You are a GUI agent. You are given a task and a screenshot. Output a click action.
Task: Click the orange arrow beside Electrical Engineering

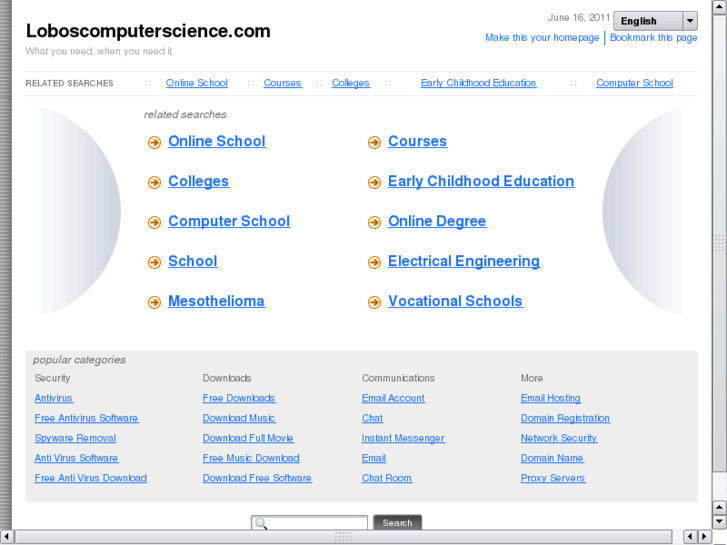[374, 262]
